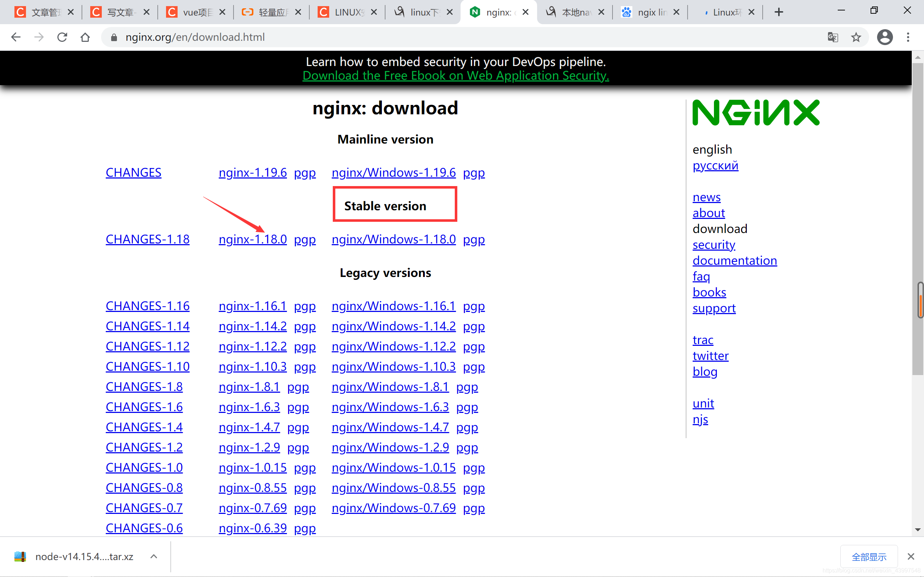The height and width of the screenshot is (577, 924).
Task: Show all downloads with 全部显示
Action: (869, 557)
